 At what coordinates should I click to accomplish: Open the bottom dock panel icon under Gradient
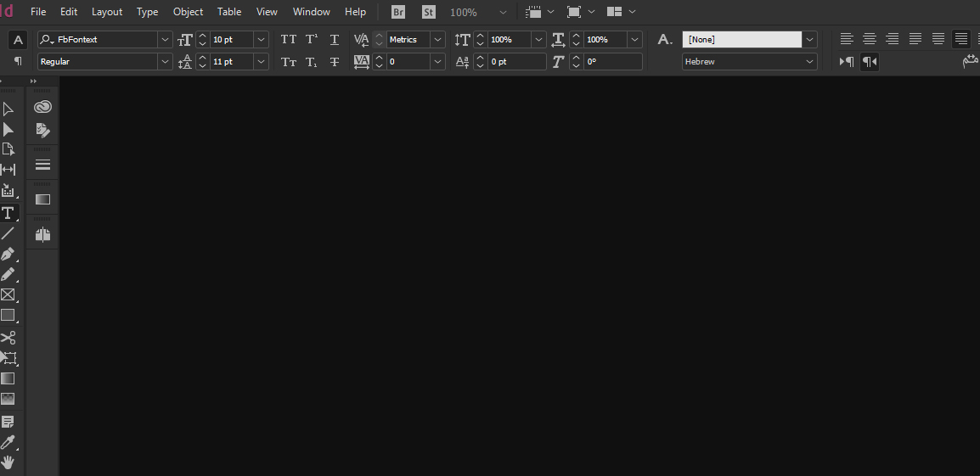point(42,235)
